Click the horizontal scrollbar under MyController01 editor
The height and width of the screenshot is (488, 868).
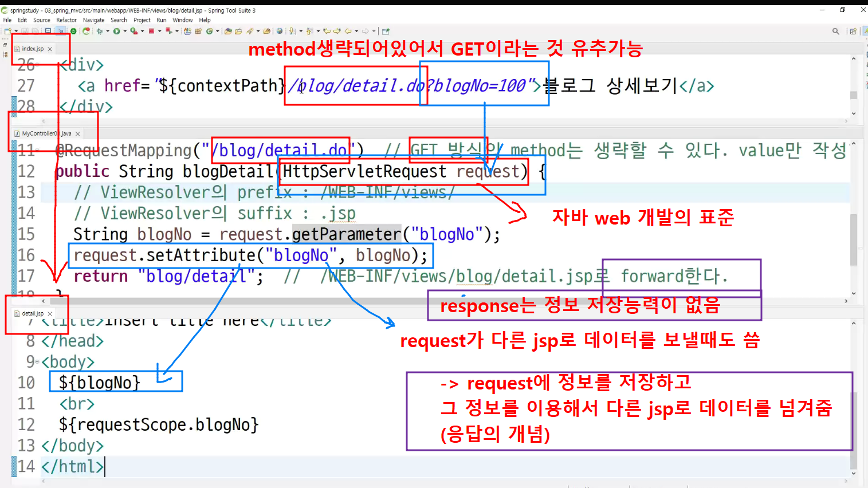pyautogui.click(x=444, y=301)
